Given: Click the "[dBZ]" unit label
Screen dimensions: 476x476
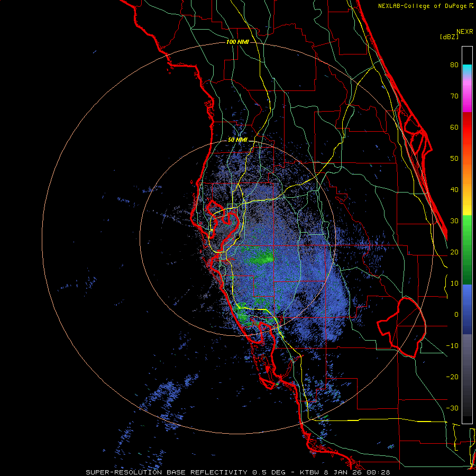Looking at the screenshot, I should point(450,37).
